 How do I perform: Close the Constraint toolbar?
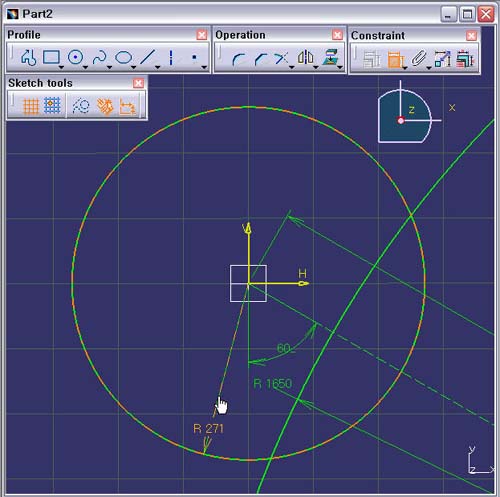click(x=471, y=36)
